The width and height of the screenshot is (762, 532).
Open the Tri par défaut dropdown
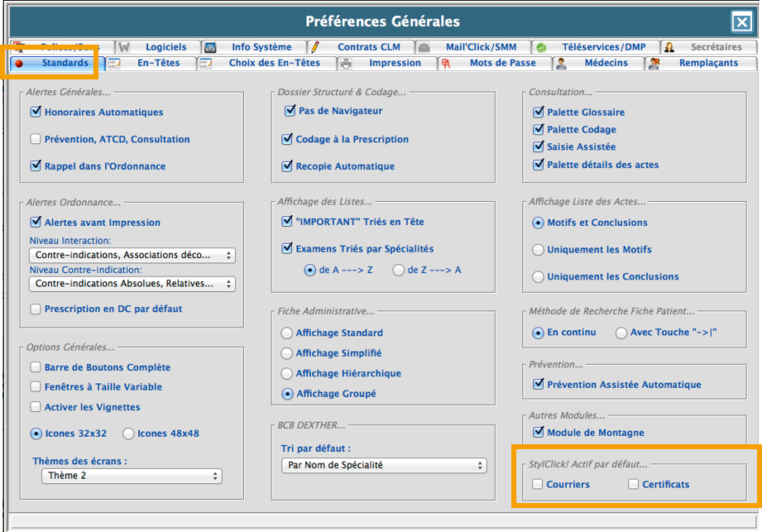pyautogui.click(x=383, y=465)
